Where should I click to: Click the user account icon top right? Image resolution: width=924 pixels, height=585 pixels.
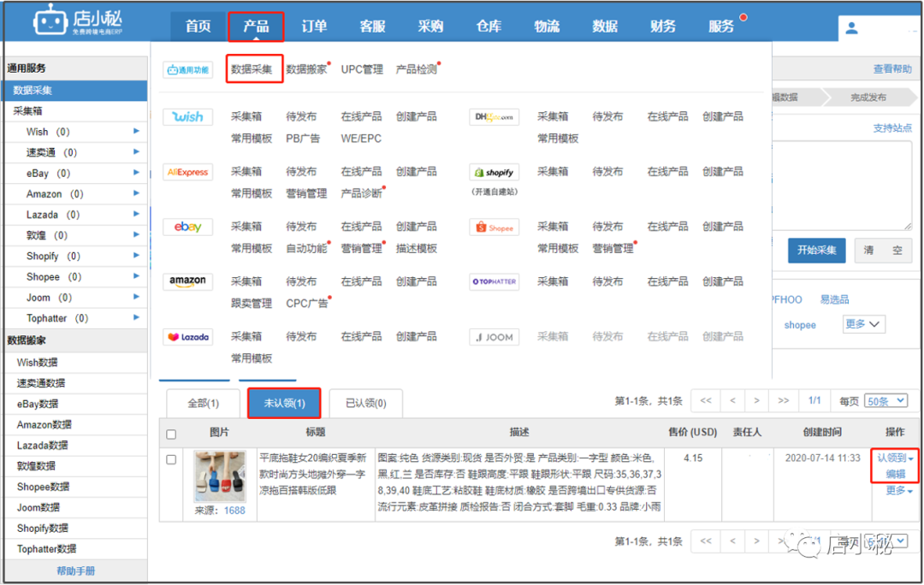851,27
